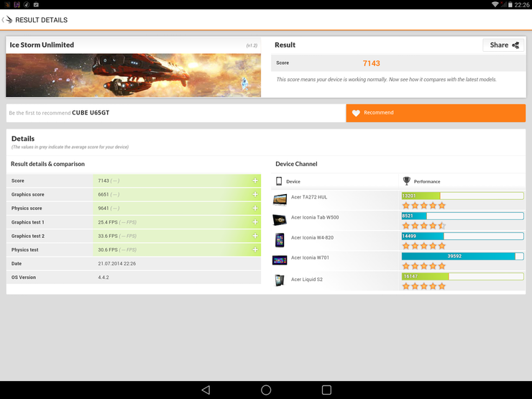Screen dimensions: 532x399
Task: Tap the heart icon on Recommend
Action: (x=356, y=113)
